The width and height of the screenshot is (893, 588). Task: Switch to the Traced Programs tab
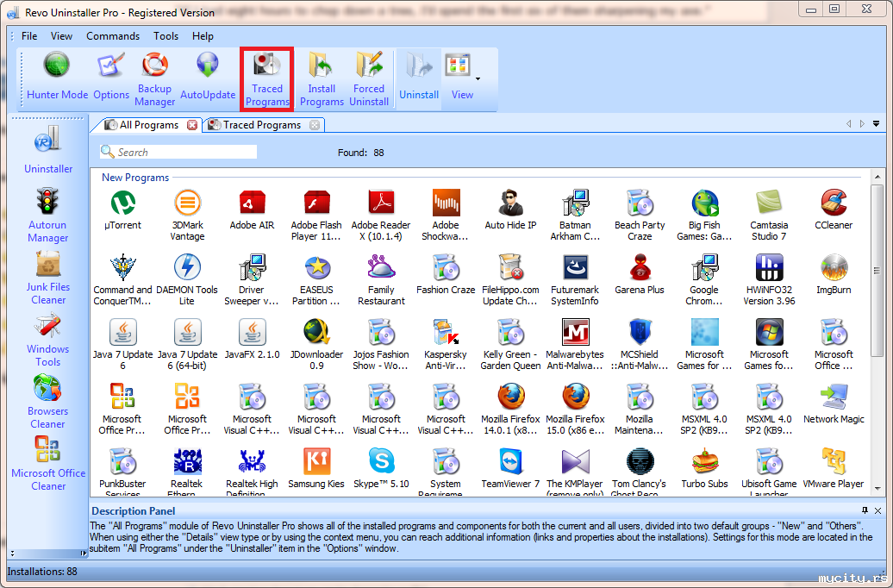click(261, 125)
